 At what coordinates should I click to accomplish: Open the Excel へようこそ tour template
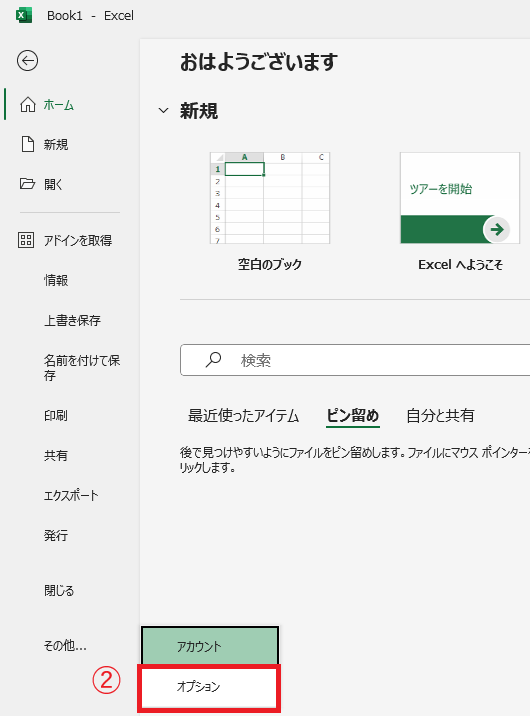(460, 198)
